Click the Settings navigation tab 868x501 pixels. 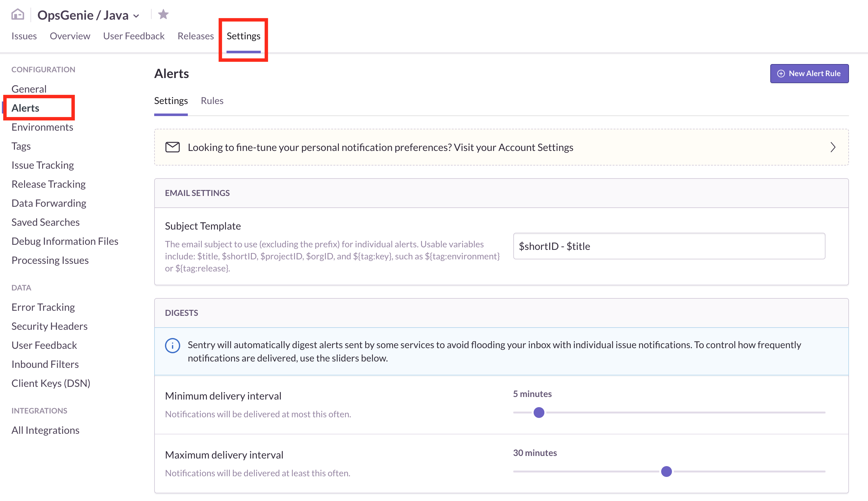(243, 36)
